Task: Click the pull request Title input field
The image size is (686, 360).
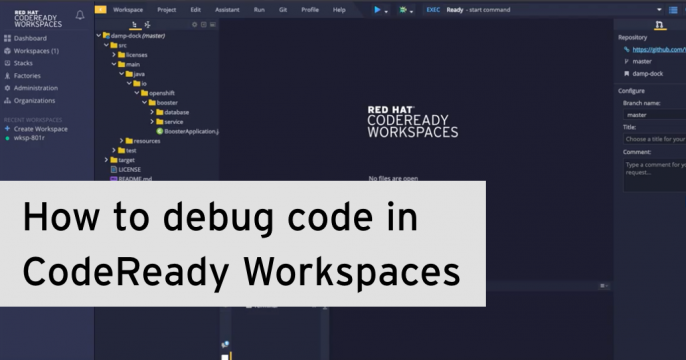Action: pyautogui.click(x=654, y=139)
